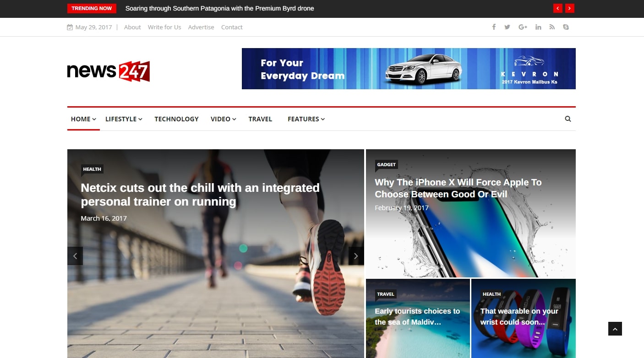This screenshot has width=644, height=358.
Task: Click the Kevron car advertisement banner
Action: click(409, 69)
